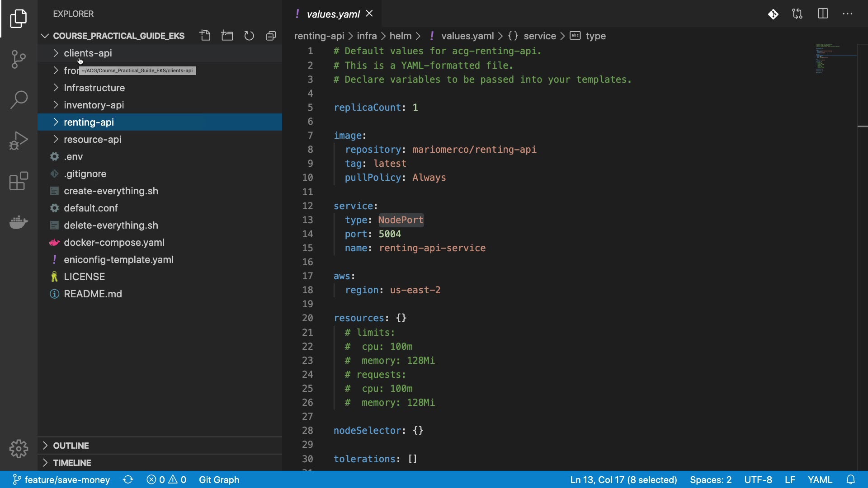Click the New File icon in Explorer
Screen dimensions: 868x488
click(205, 36)
